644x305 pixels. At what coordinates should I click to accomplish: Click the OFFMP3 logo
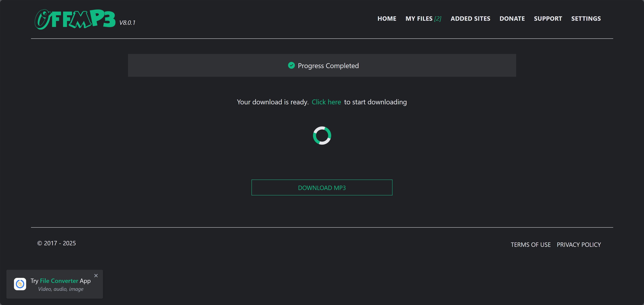[75, 19]
